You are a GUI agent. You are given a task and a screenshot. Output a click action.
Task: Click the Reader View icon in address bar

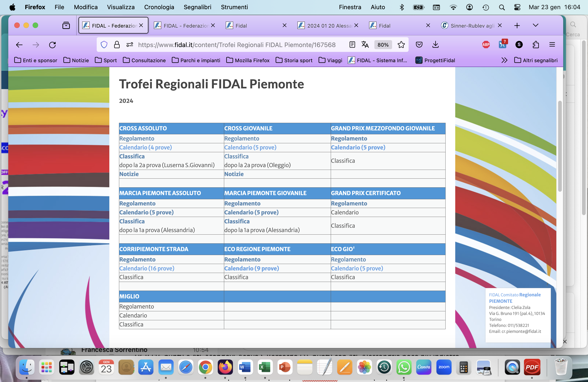352,45
